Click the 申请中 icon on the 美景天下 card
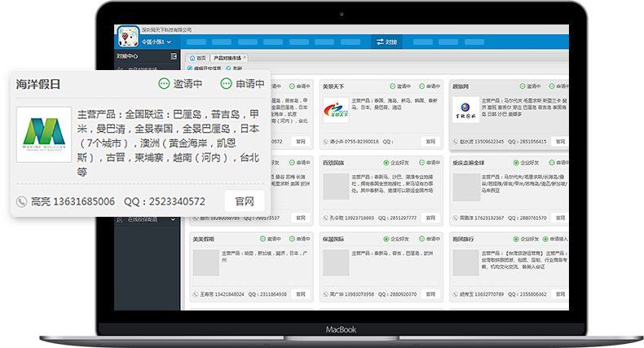The height and width of the screenshot is (348, 644). pos(421,86)
